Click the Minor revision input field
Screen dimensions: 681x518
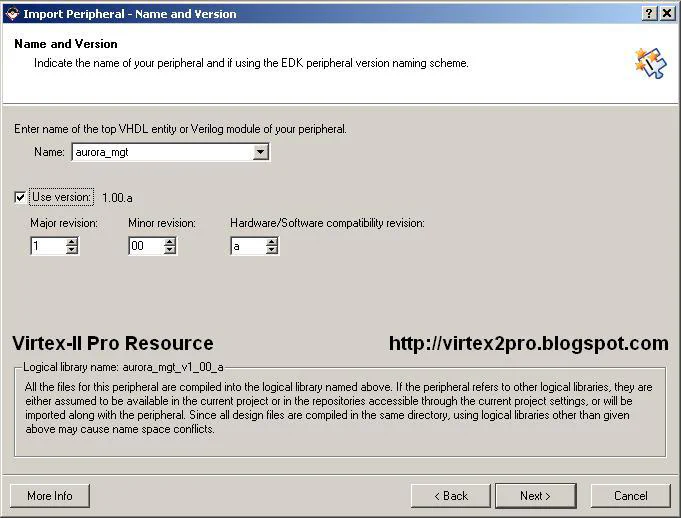coord(145,246)
